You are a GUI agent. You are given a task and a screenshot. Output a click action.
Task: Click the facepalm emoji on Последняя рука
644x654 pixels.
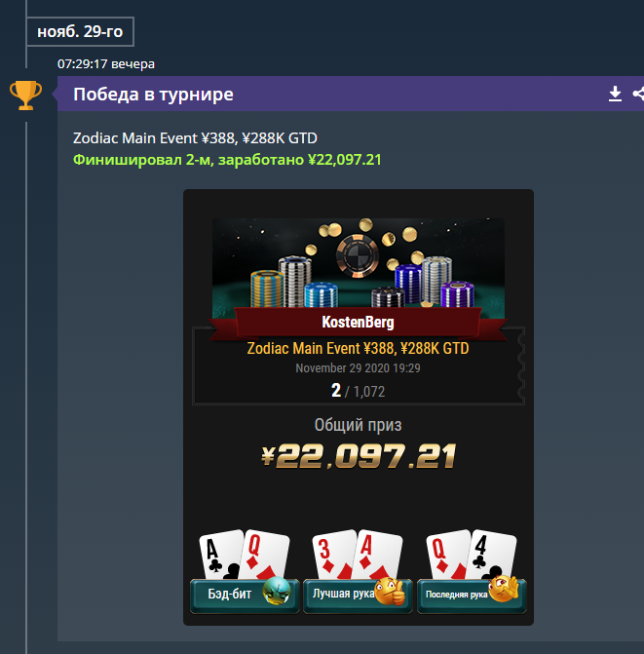[504, 589]
